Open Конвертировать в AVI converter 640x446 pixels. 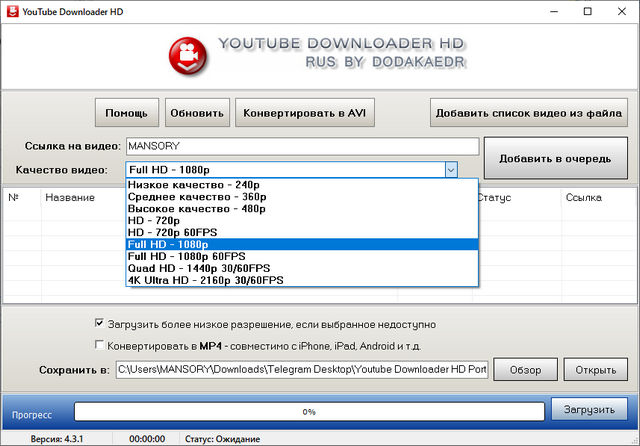(305, 112)
